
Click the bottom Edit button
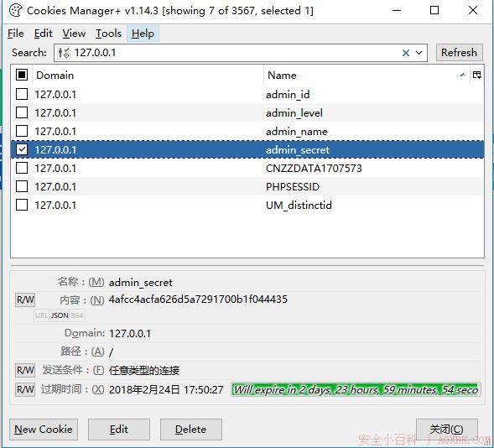click(x=119, y=430)
